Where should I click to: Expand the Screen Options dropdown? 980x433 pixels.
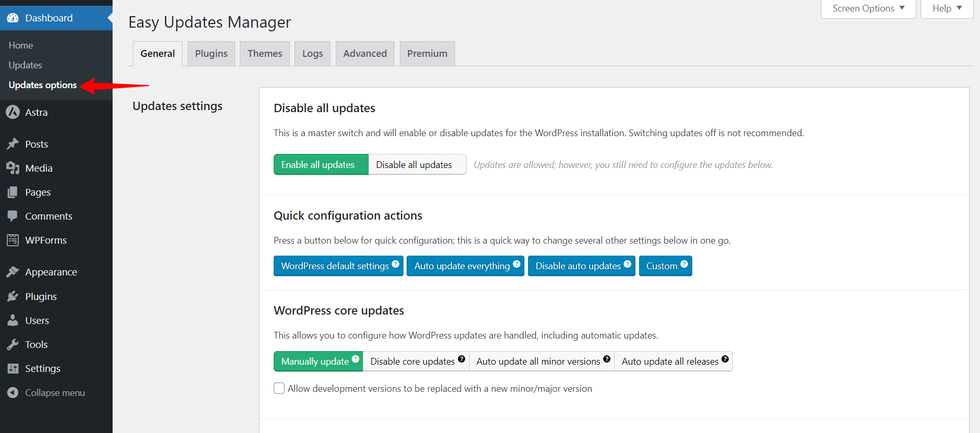868,8
